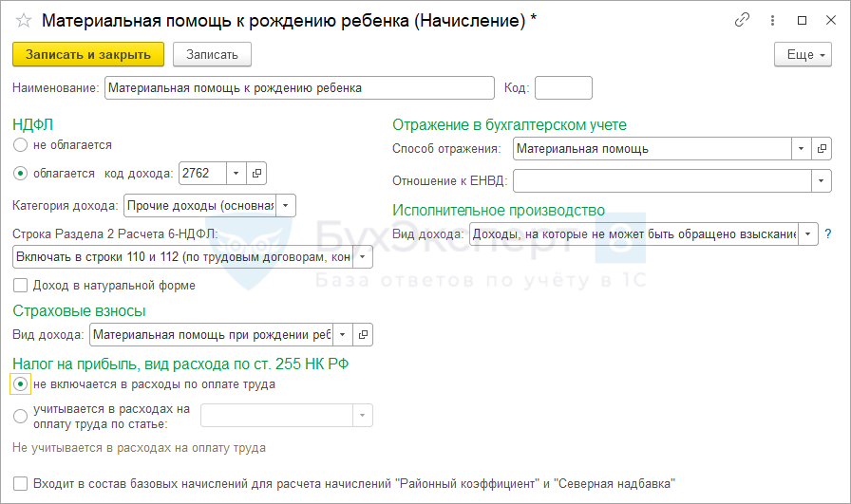Open the Еще menu

[x=803, y=54]
